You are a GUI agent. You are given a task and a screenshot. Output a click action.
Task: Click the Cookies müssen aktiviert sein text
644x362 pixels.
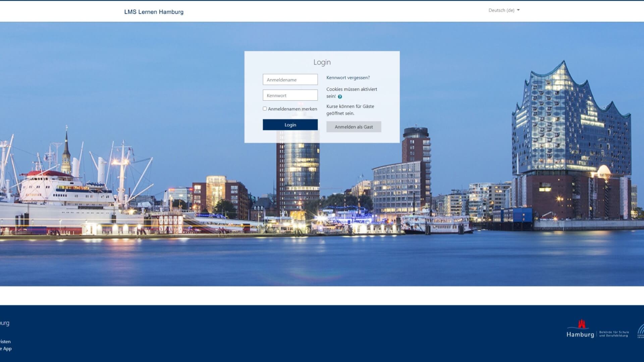(352, 89)
